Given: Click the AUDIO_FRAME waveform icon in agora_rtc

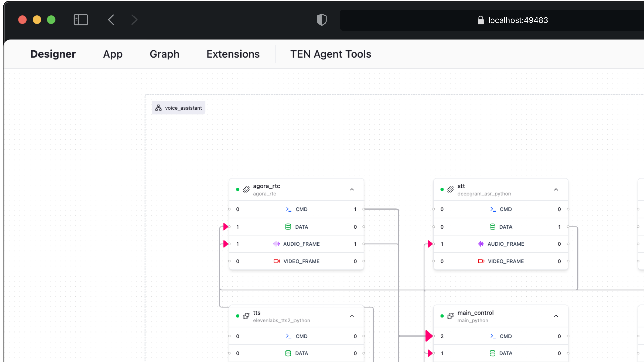Looking at the screenshot, I should 276,244.
